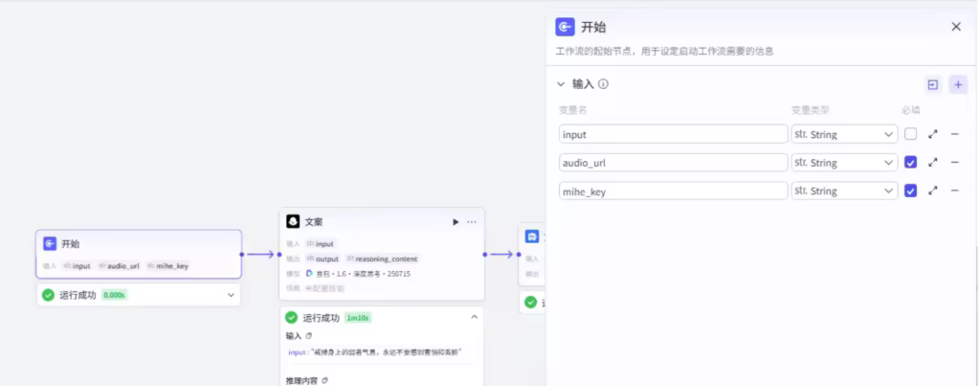The width and height of the screenshot is (980, 386).
Task: Copy the 推理内容 text via copy icon
Action: (325, 380)
